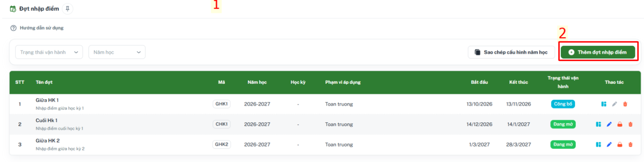This screenshot has height=162, width=644.
Task: Lock the Cuối Hk 1 entry
Action: pos(620,124)
